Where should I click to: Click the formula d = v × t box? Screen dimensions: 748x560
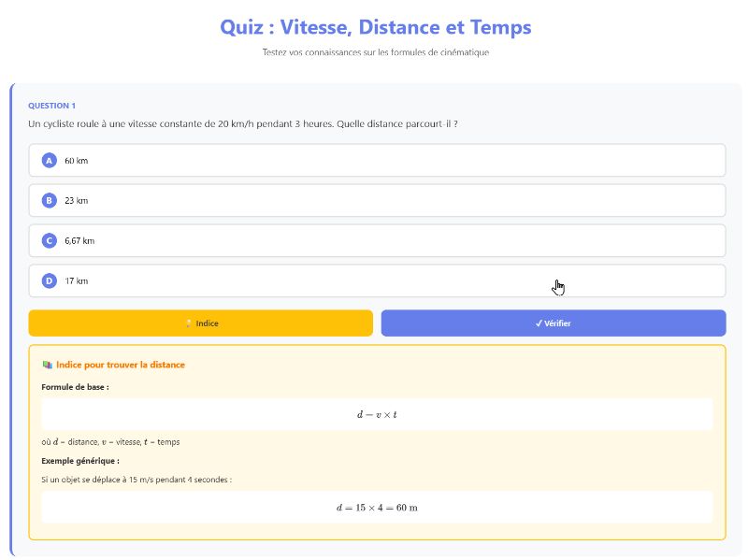[x=378, y=414]
